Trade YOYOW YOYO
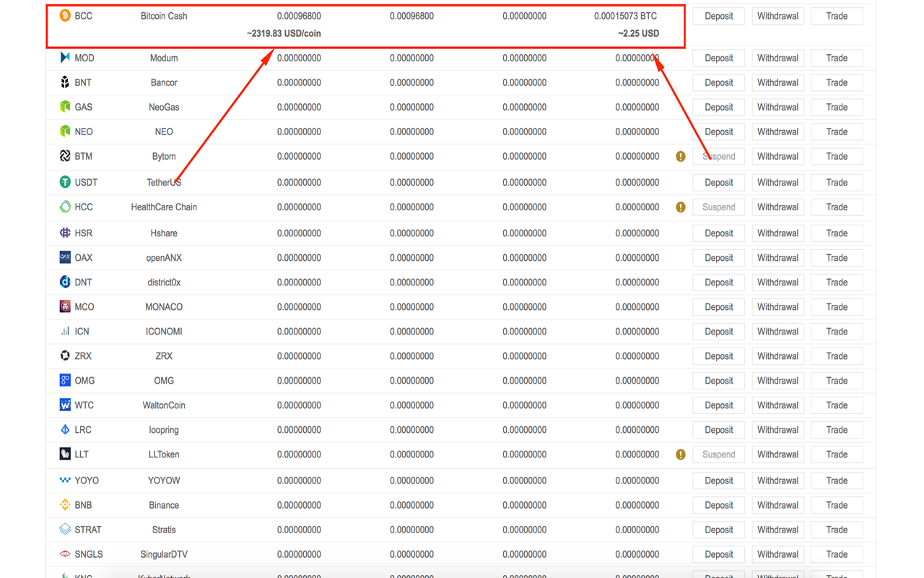 [837, 480]
